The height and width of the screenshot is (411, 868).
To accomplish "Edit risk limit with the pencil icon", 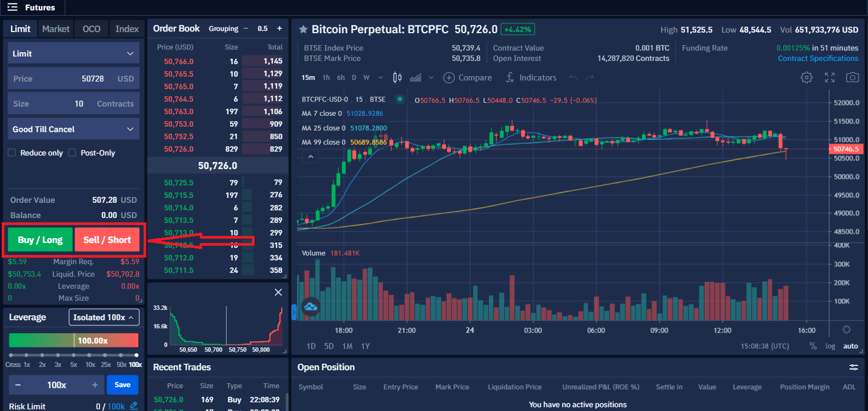I will [134, 406].
